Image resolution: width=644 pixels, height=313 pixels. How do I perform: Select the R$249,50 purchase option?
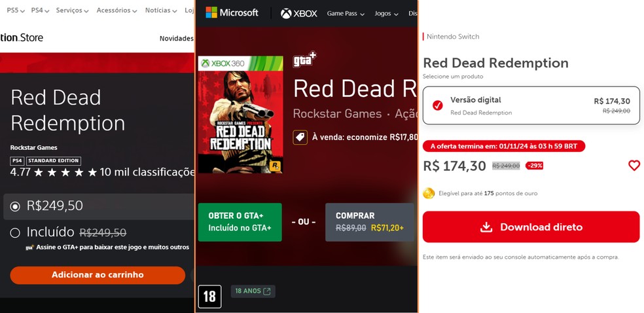point(15,206)
